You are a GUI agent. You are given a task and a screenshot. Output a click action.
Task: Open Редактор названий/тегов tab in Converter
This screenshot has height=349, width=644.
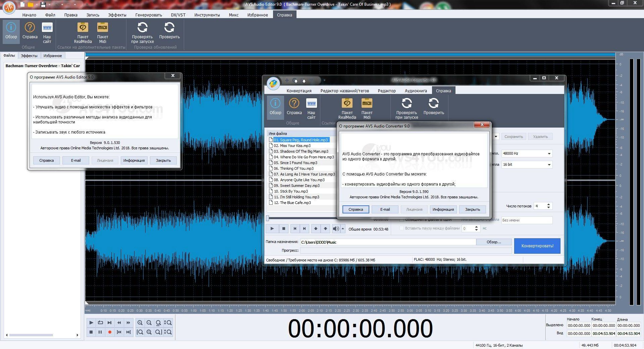tap(344, 91)
